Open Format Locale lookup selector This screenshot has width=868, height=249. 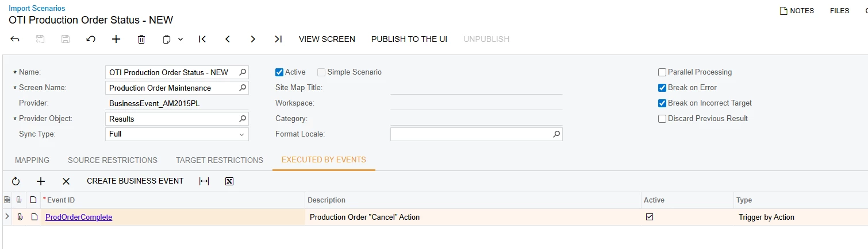coord(556,134)
